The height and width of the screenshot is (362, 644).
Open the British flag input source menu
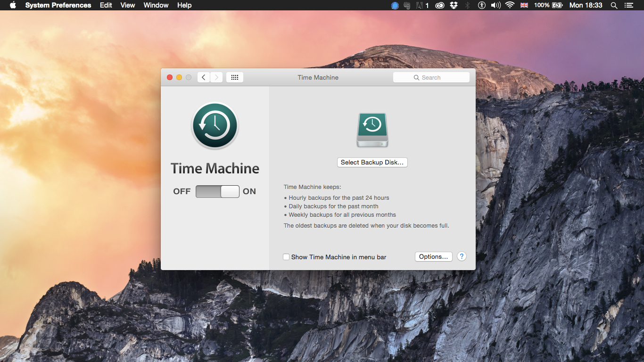click(x=524, y=5)
